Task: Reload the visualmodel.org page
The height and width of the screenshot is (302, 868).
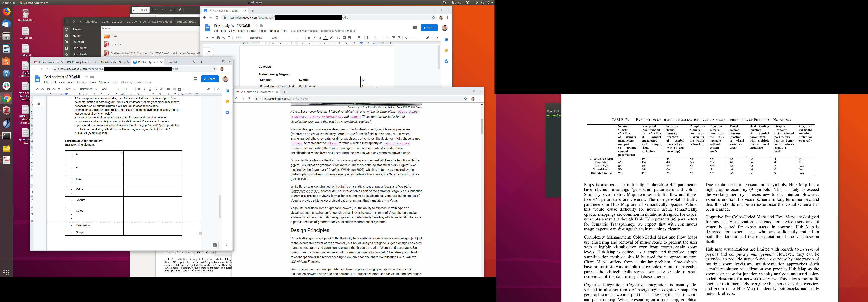Action: tap(249, 99)
